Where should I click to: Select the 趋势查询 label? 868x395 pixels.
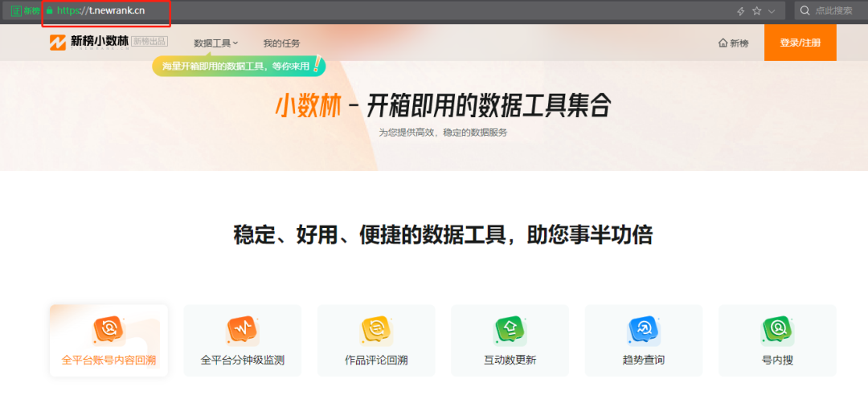tap(644, 360)
